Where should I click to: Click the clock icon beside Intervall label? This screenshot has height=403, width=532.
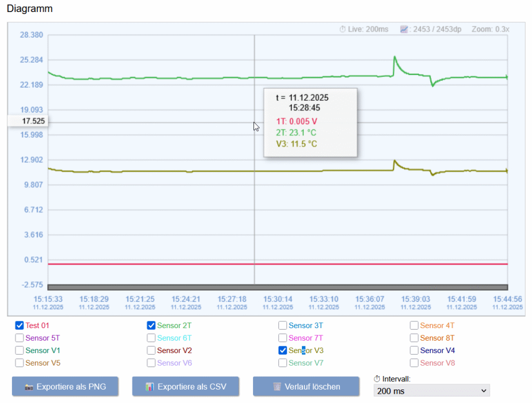[x=377, y=379]
